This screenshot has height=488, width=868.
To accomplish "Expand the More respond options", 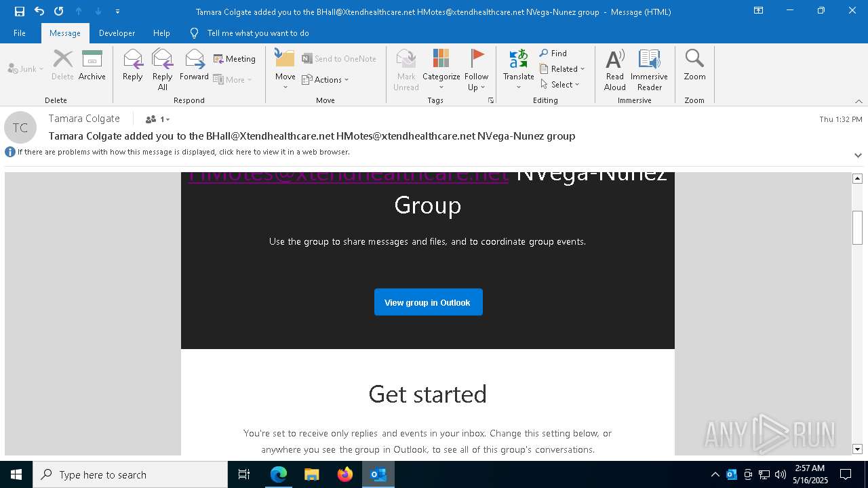I will click(233, 79).
